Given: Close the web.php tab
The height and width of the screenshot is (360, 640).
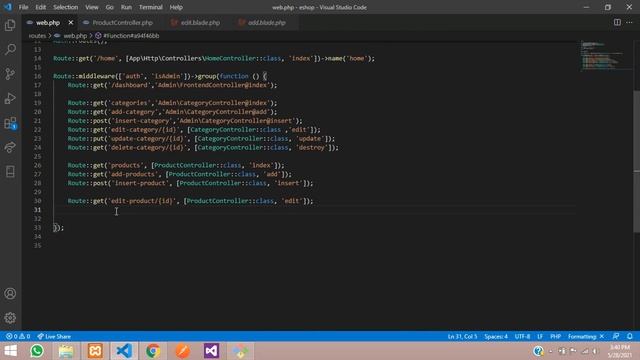Looking at the screenshot, I should [x=71, y=22].
